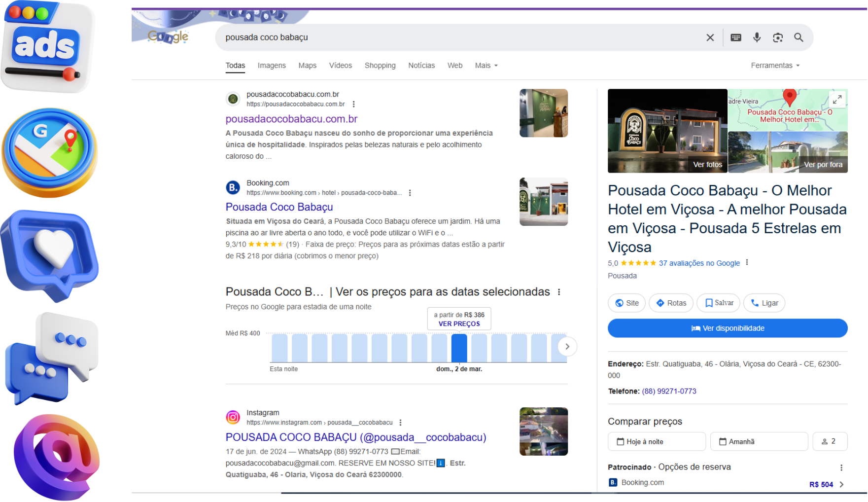Click the R$ 504 price

(821, 484)
